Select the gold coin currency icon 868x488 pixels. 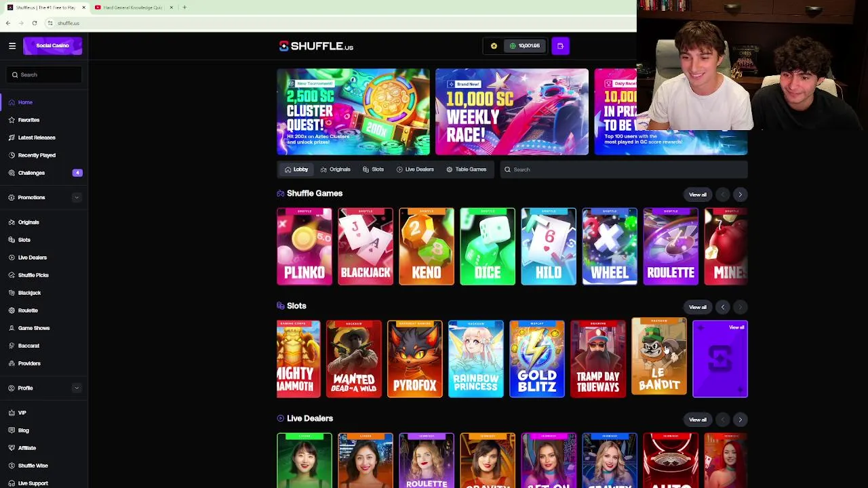[494, 46]
